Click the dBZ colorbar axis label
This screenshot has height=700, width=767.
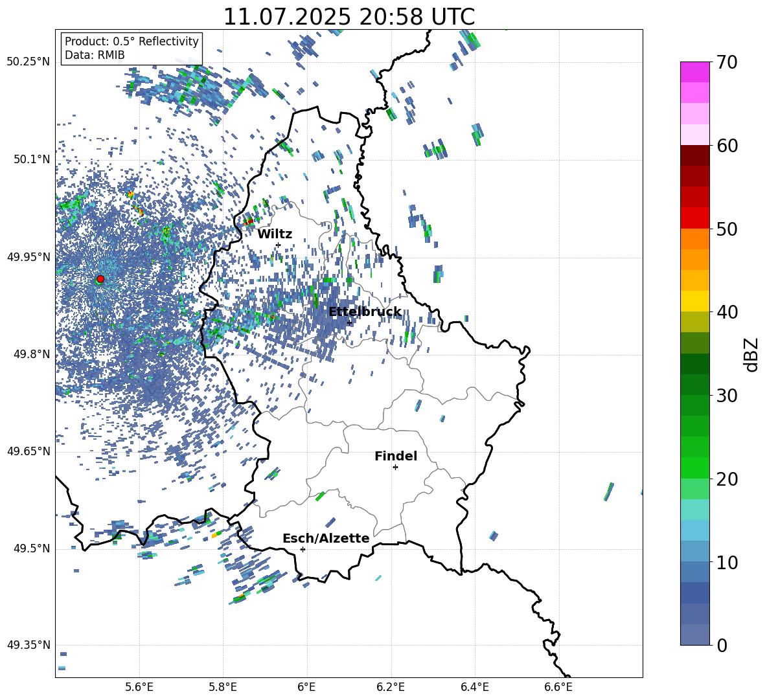(752, 354)
